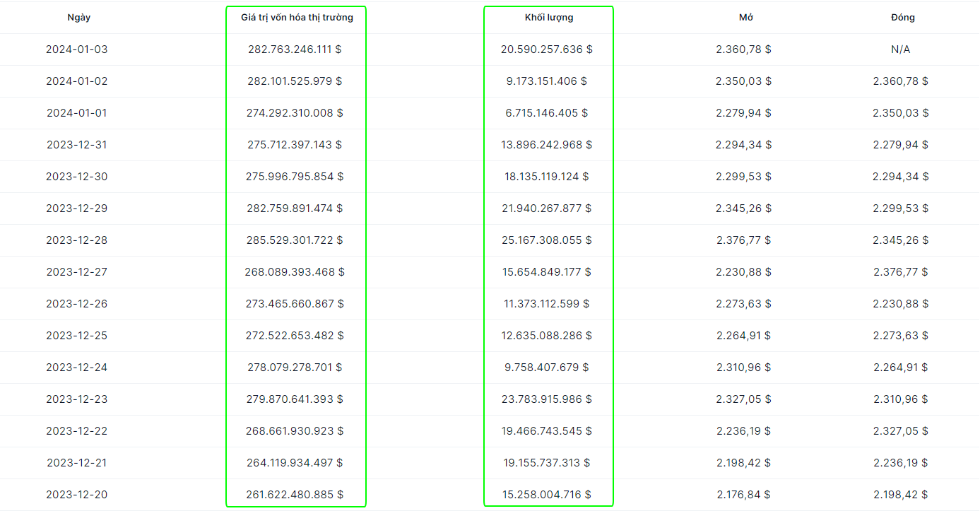Click volume 20.590.257.636 $
Image resolution: width=980 pixels, height=511 pixels.
(547, 49)
